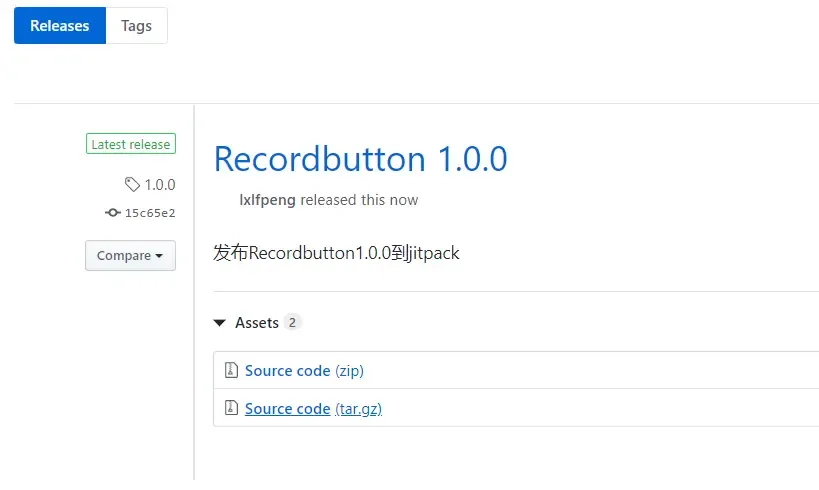Screen dimensions: 819x490
Task: Click the commit icon beside 15c65e2
Action: tap(113, 213)
